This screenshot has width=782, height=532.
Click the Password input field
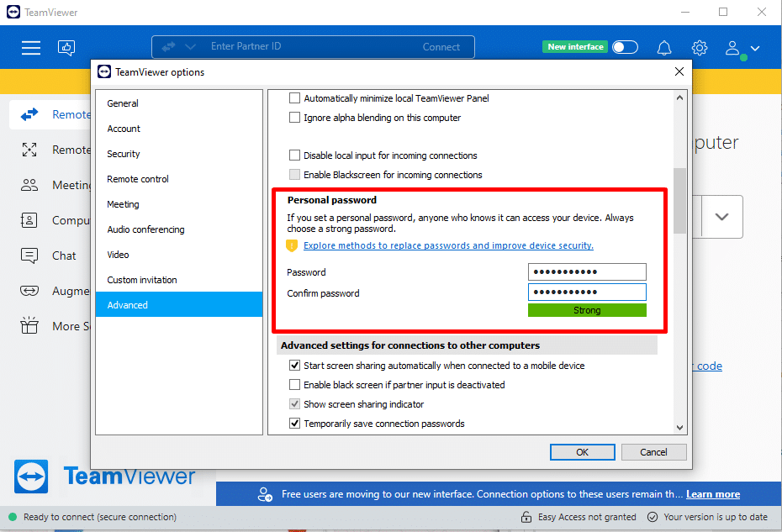point(587,272)
